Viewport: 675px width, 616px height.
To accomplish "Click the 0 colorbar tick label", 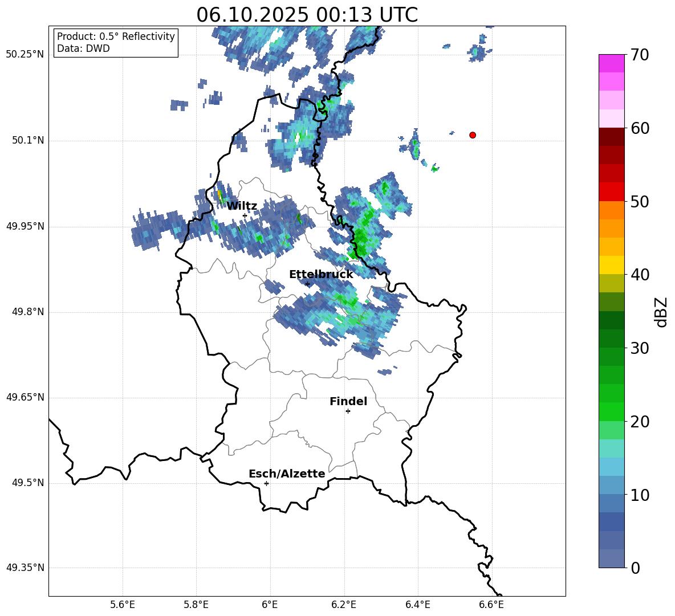I will point(635,568).
